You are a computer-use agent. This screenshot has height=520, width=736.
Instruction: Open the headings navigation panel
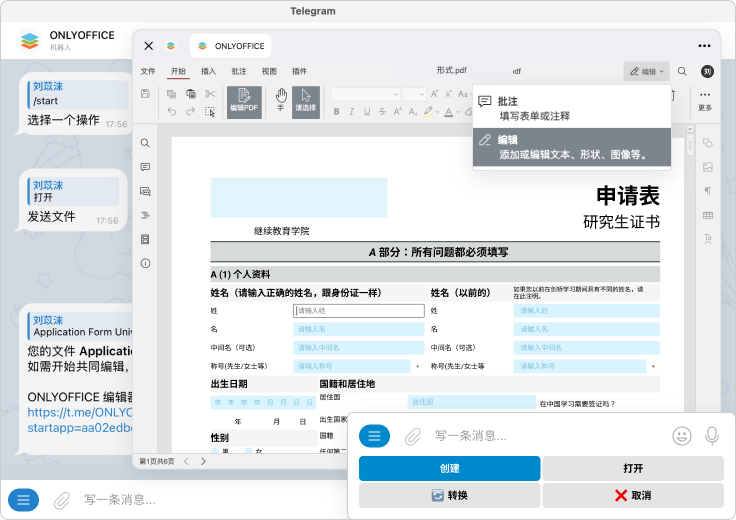point(145,215)
